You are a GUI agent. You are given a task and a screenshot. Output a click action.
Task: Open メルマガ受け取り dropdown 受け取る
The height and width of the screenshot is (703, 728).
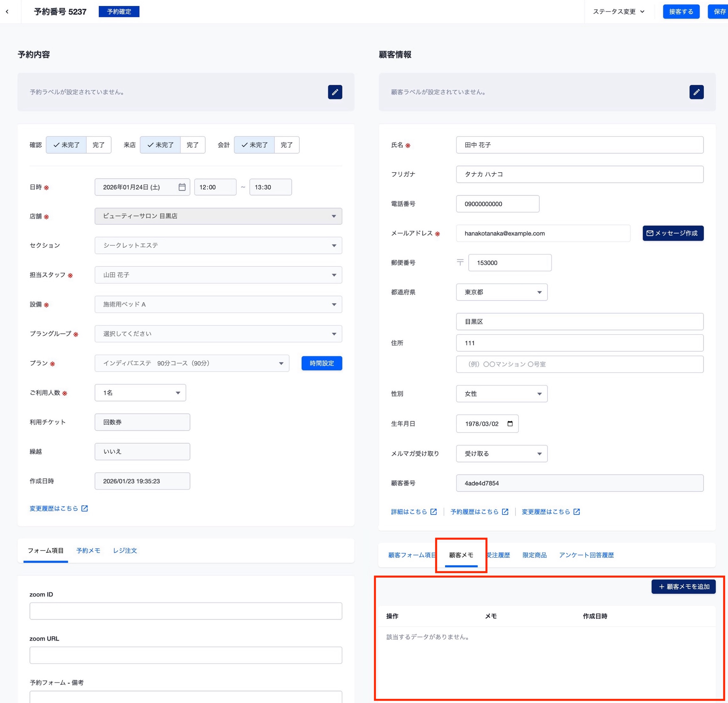(501, 454)
